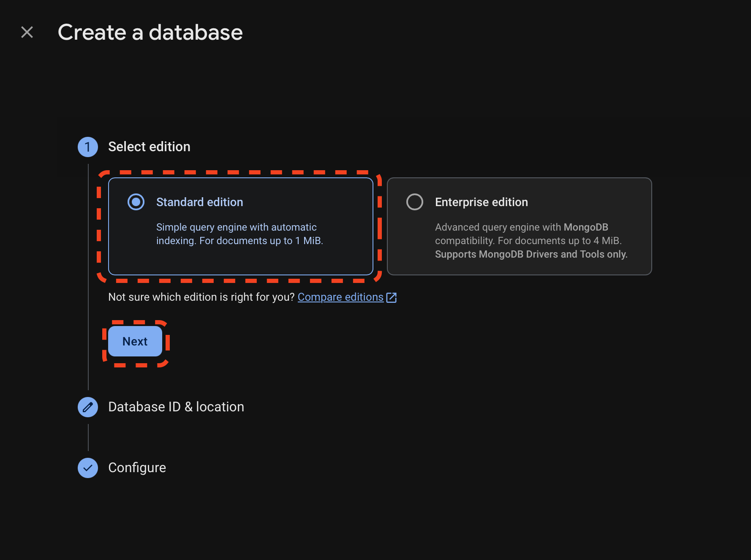This screenshot has width=751, height=560.
Task: Click the checkmark icon next to Configure
Action: click(87, 468)
